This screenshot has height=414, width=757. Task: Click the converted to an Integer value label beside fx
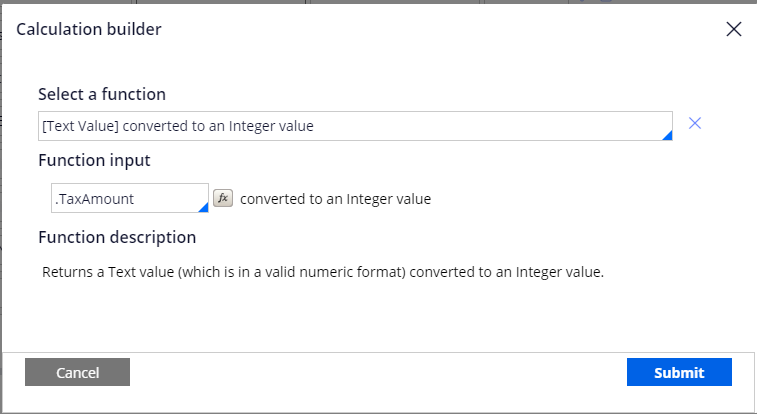(x=336, y=199)
